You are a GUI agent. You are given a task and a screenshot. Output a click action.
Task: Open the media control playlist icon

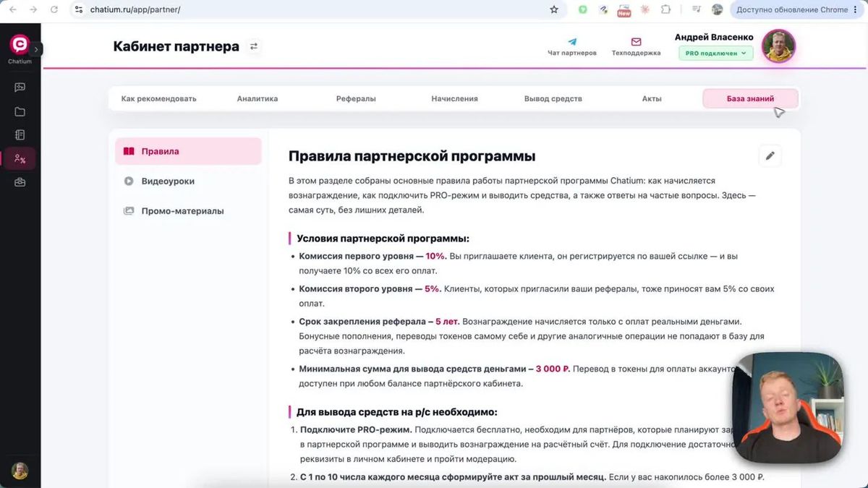coord(696,9)
